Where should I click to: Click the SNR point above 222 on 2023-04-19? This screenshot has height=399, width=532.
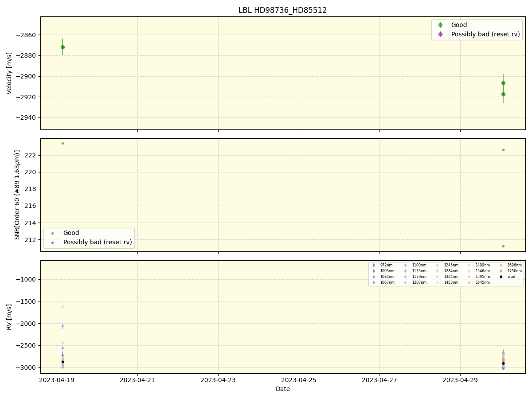point(63,143)
